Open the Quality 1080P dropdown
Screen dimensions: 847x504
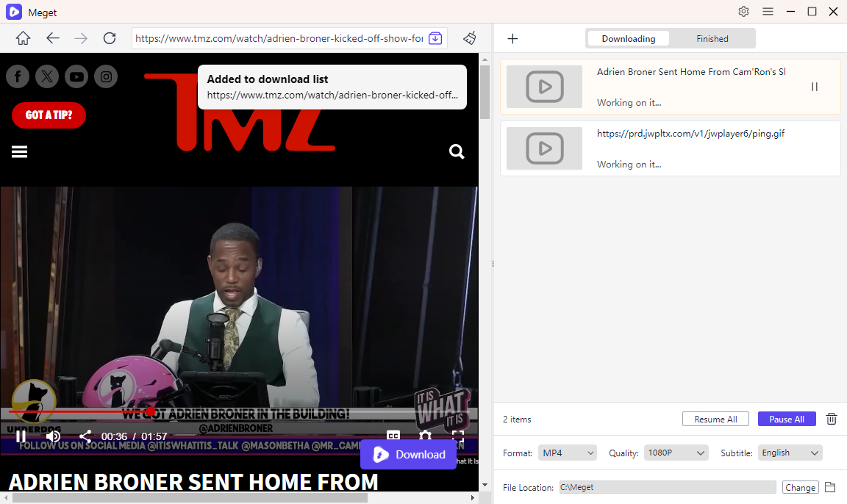pos(676,453)
